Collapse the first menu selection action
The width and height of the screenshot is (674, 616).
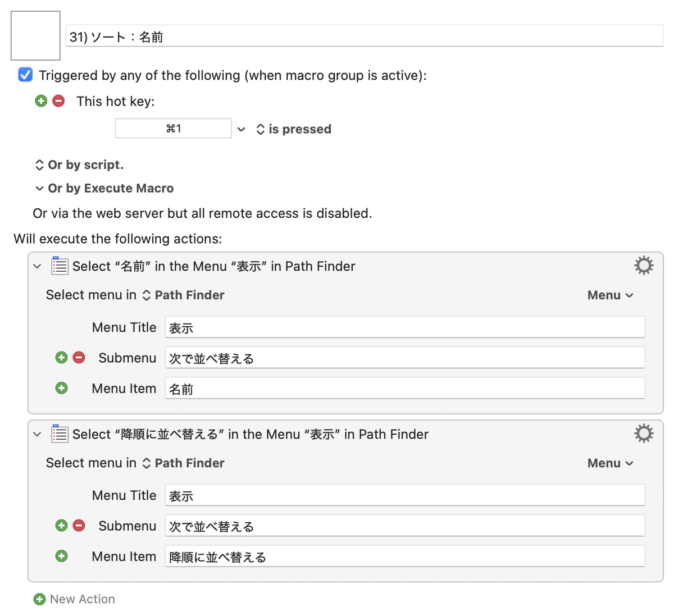pyautogui.click(x=37, y=266)
